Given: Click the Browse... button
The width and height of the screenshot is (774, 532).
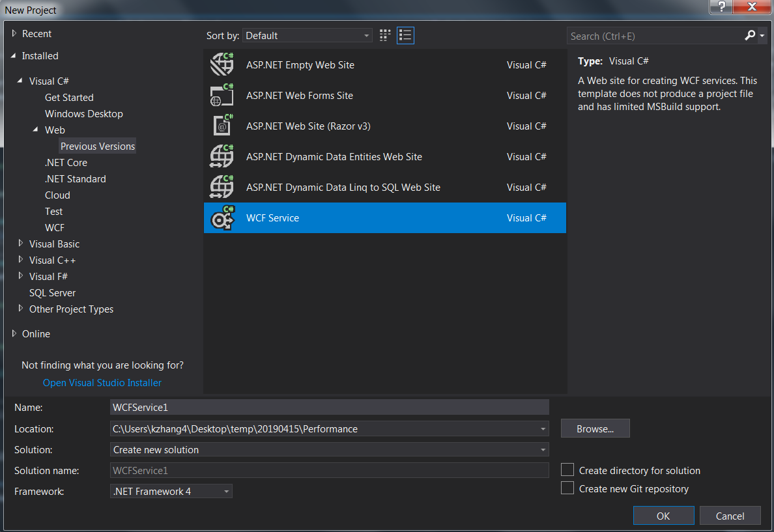Looking at the screenshot, I should point(595,428).
